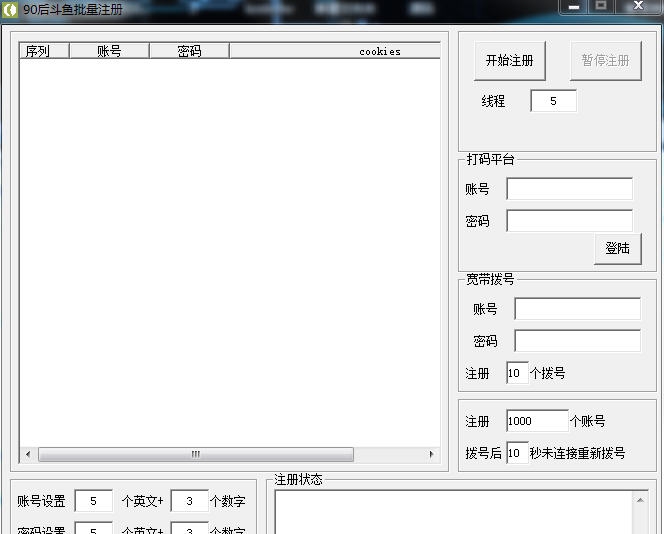Focus the 线程 thread count field
Image resolution: width=664 pixels, height=534 pixels.
[553, 101]
